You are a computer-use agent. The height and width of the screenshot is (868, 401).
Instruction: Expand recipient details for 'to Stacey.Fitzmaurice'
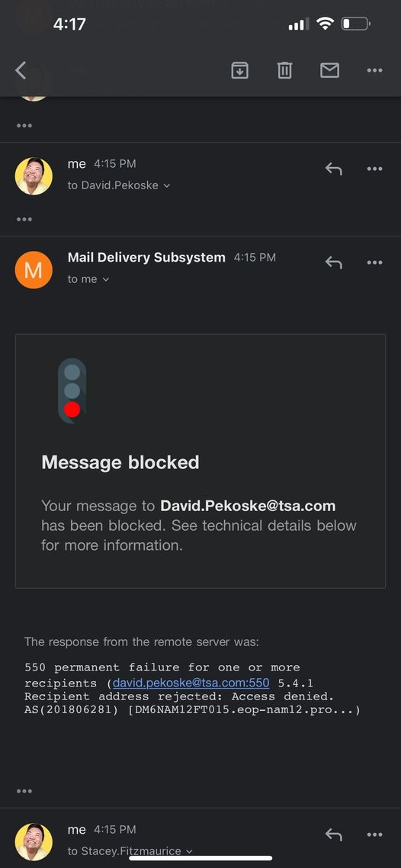coord(130,851)
